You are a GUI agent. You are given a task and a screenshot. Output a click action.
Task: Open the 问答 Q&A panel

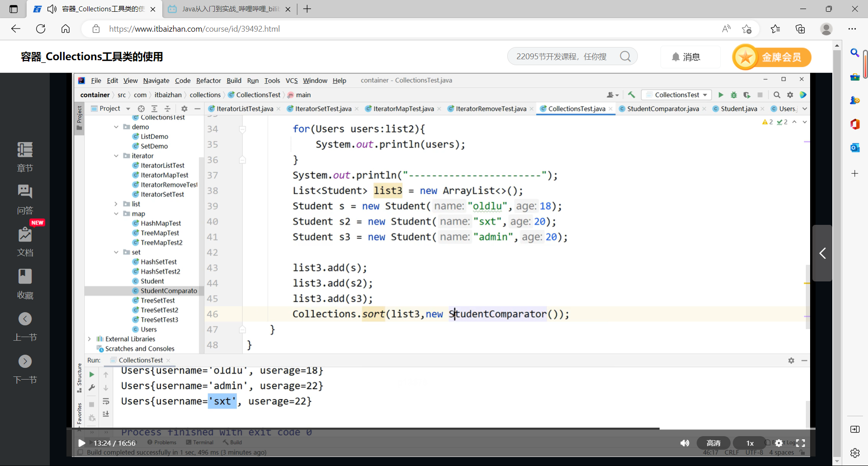(x=25, y=200)
